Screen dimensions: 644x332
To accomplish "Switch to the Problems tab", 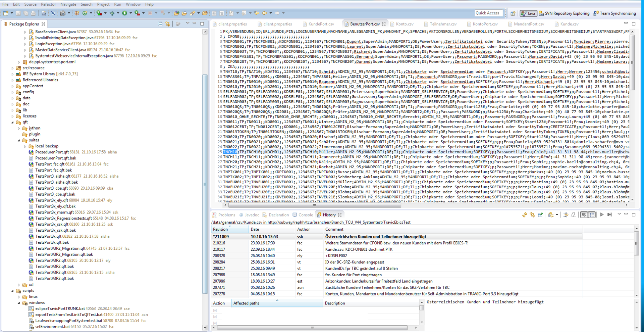I will click(x=224, y=215).
